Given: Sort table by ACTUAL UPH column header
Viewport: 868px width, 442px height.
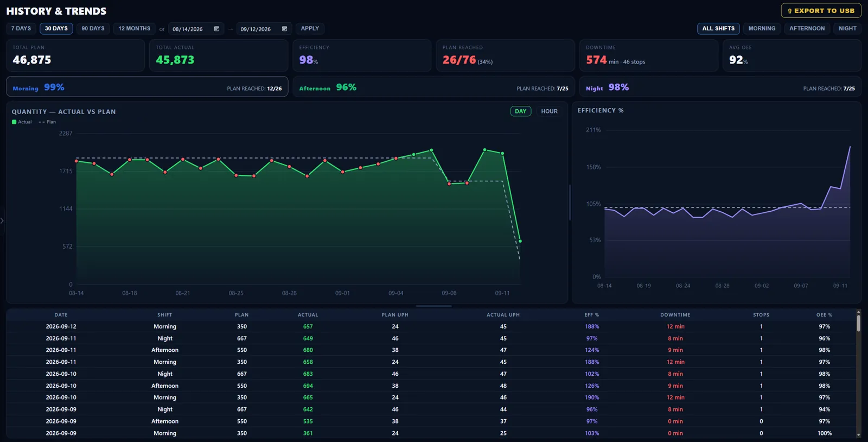Looking at the screenshot, I should tap(503, 315).
